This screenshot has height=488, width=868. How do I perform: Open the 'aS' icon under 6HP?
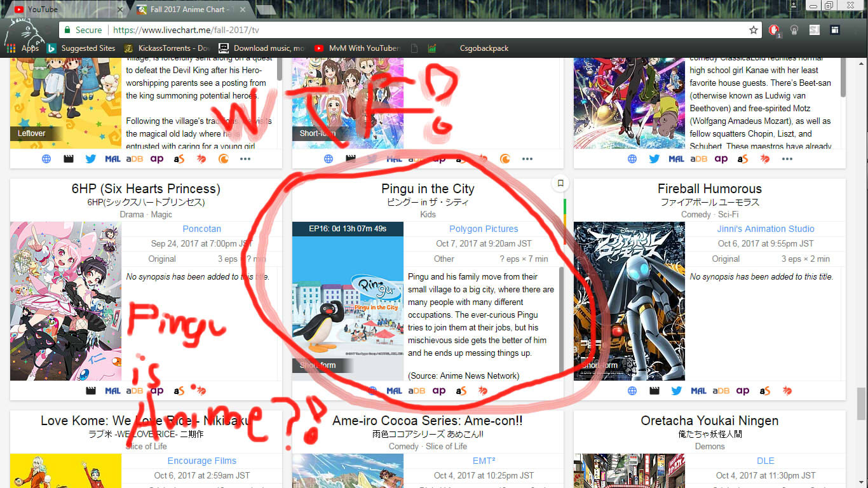point(179,391)
